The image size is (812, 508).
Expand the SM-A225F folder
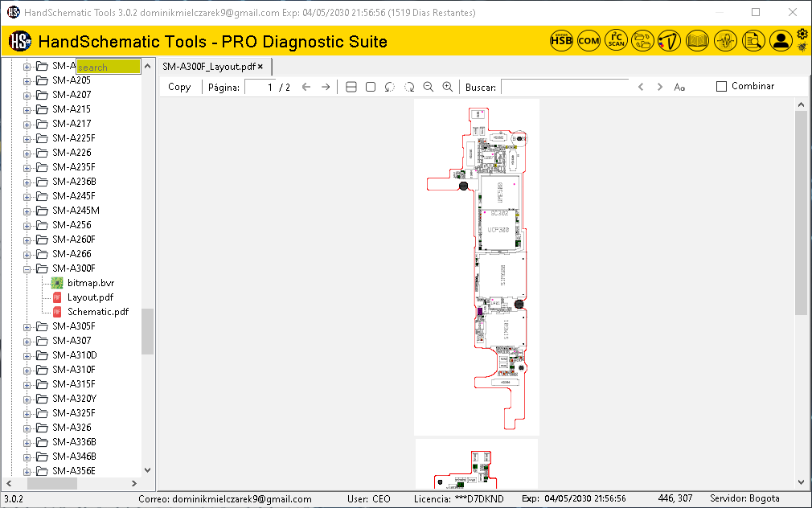27,139
